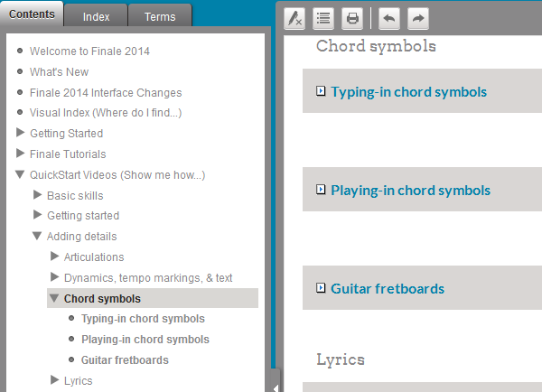Expand Dynamics, tempo markings, & text
The image size is (542, 392).
(x=54, y=277)
